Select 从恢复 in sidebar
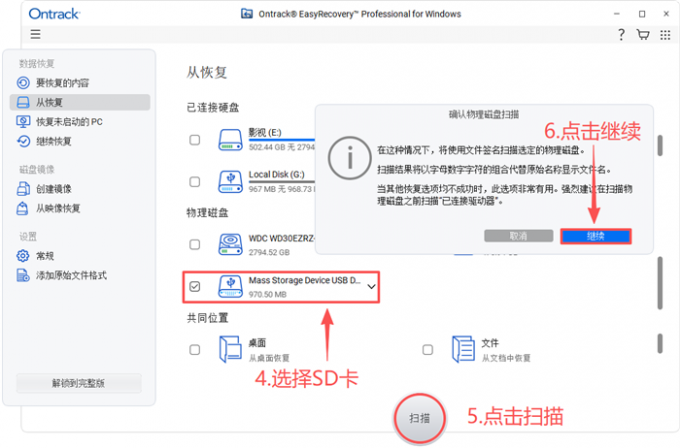 tap(80, 102)
